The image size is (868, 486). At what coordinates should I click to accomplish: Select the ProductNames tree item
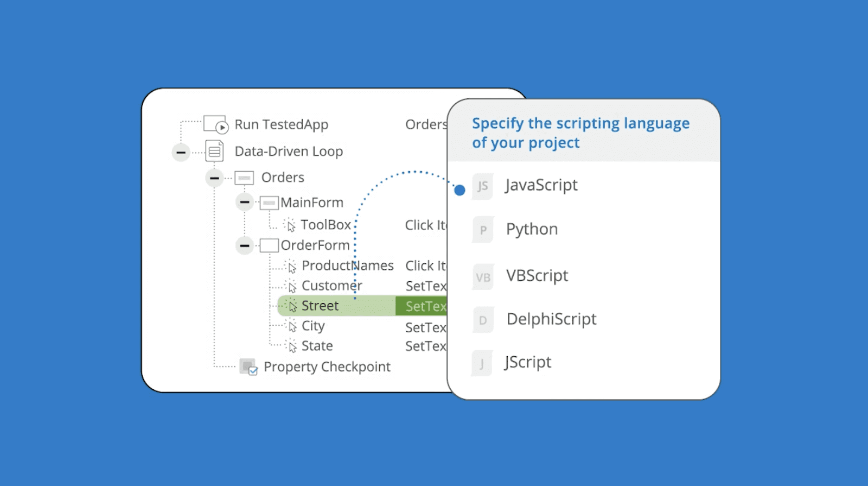click(348, 266)
